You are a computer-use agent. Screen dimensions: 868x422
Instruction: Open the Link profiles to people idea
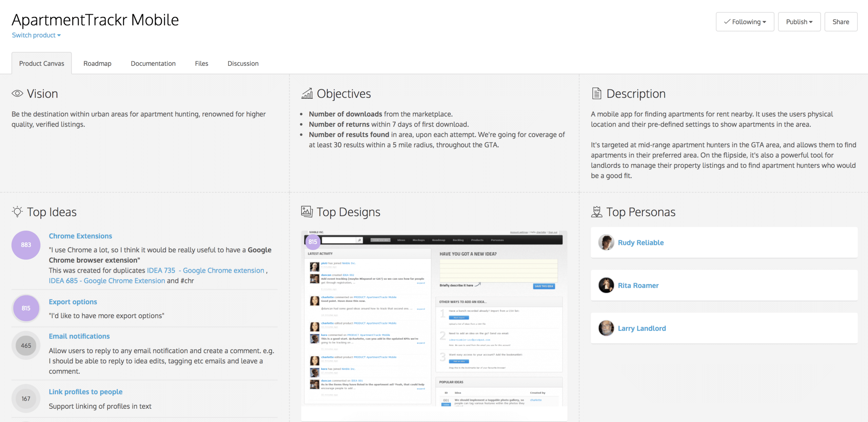pos(85,391)
